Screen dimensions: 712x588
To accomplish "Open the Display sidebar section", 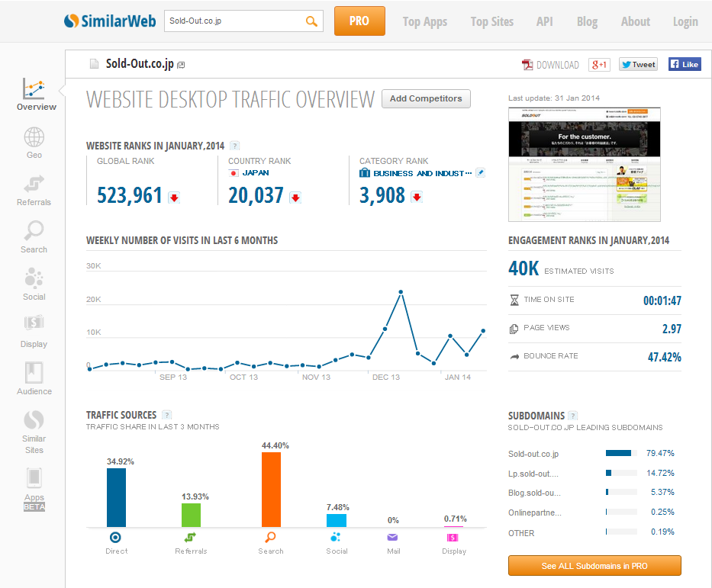I will [34, 332].
